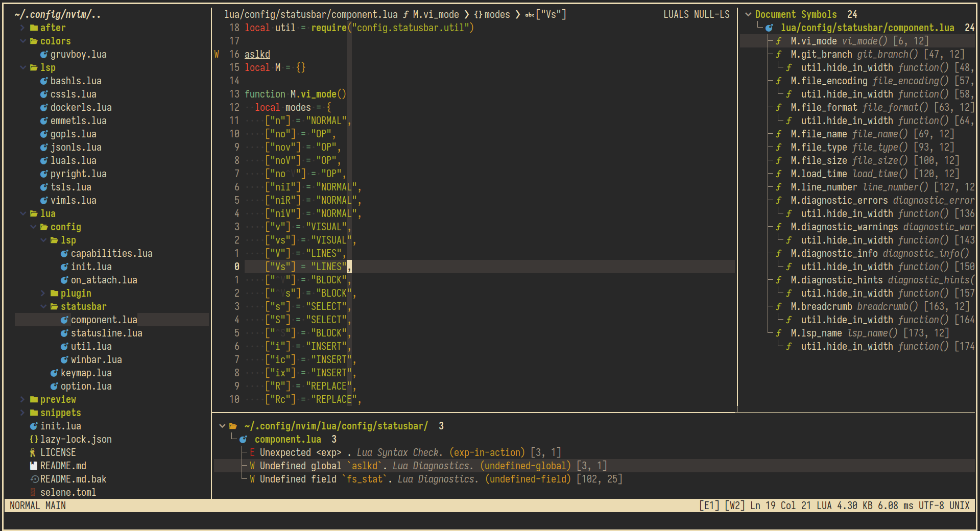Click the M.vi_mode winbar breadcrumb
This screenshot has height=531, width=980.
436,14
